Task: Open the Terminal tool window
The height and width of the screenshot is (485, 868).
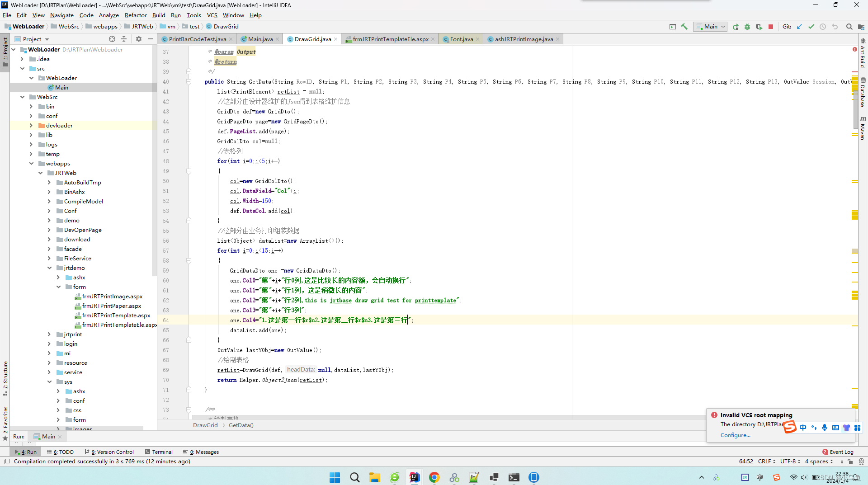Action: click(x=159, y=452)
